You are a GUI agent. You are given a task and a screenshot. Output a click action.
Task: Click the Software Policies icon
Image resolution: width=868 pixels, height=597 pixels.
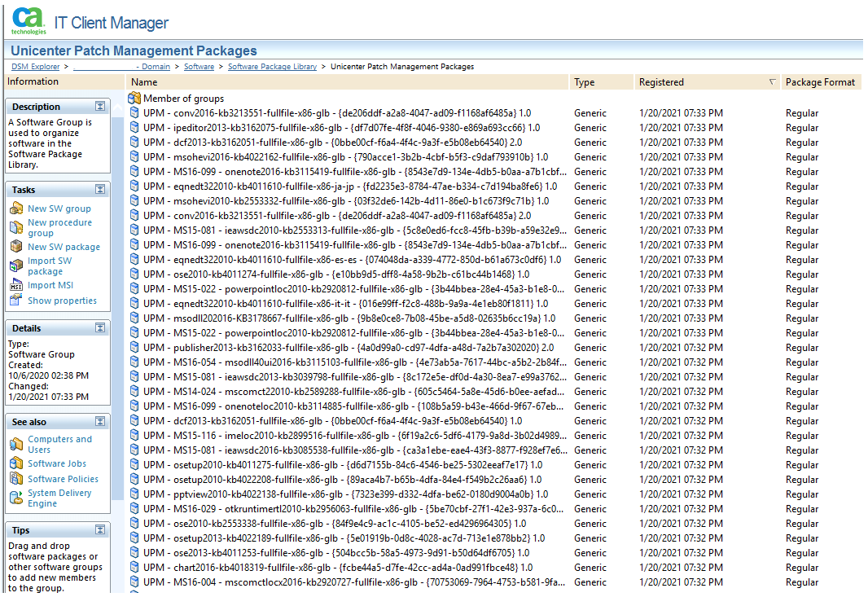(x=16, y=478)
